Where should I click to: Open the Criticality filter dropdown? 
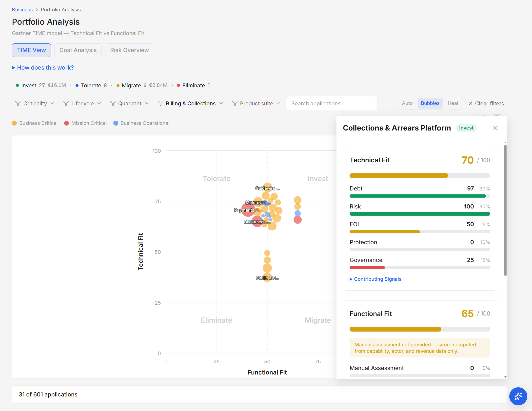coord(35,103)
